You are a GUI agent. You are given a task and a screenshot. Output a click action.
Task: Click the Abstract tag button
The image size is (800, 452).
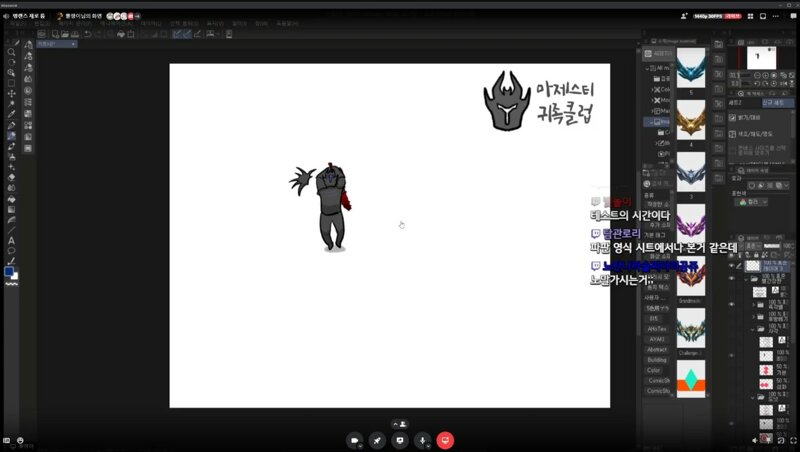pos(657,349)
